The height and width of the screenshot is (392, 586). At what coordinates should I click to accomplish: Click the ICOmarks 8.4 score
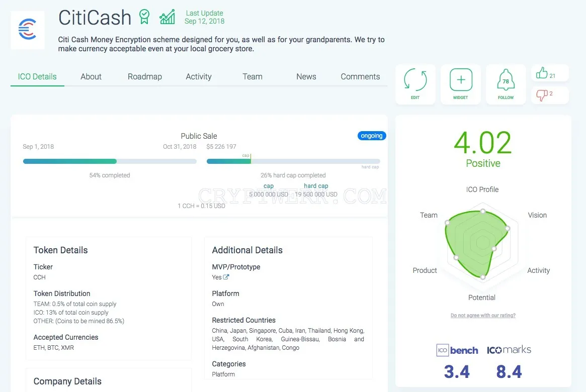click(x=509, y=372)
